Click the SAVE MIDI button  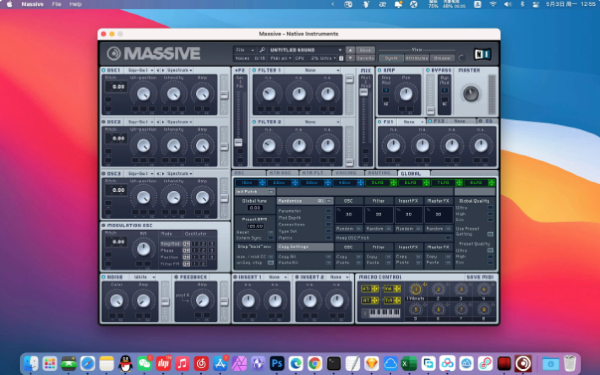(480, 277)
